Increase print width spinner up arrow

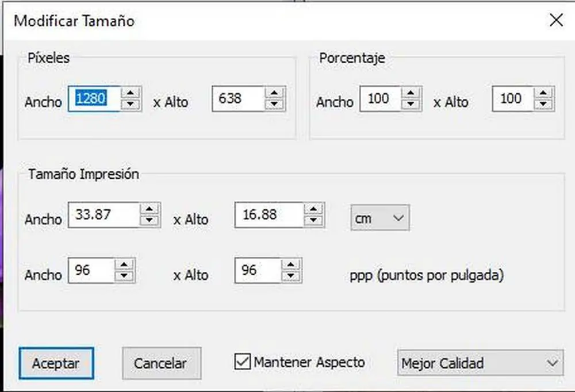tap(149, 209)
